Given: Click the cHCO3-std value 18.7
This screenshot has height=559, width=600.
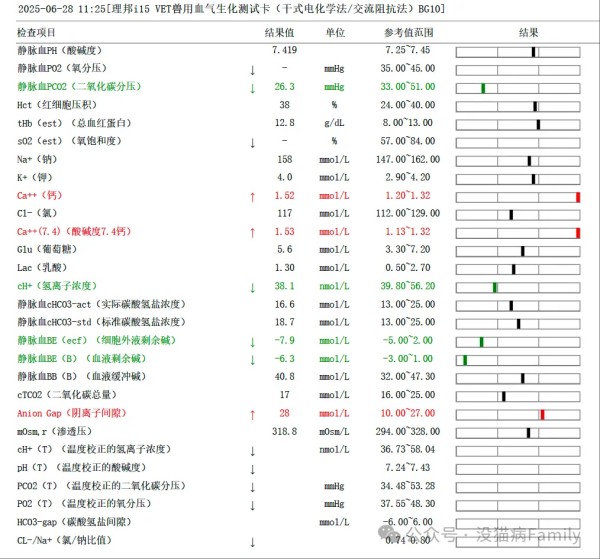Looking at the screenshot, I should point(284,322).
